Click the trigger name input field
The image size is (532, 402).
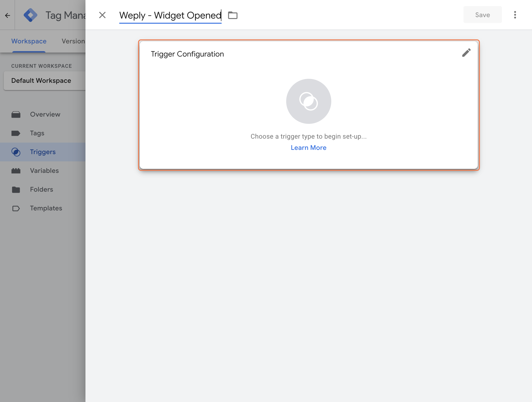click(170, 15)
